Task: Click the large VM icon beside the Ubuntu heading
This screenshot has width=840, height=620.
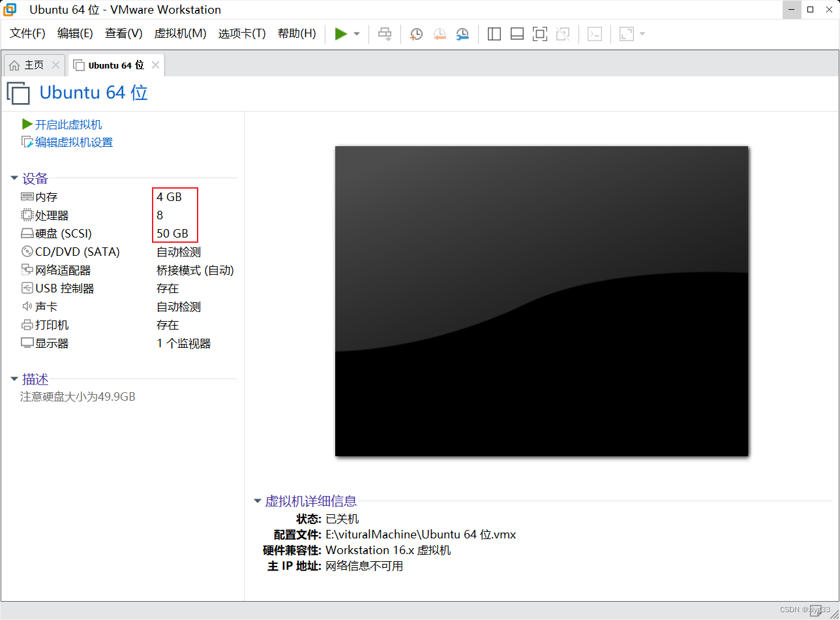Action: click(x=18, y=93)
